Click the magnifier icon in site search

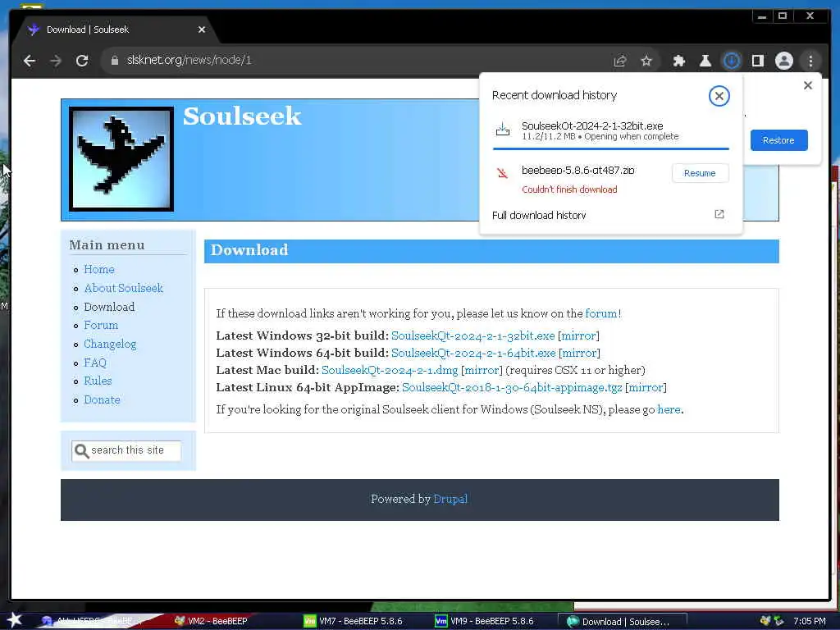pyautogui.click(x=81, y=451)
